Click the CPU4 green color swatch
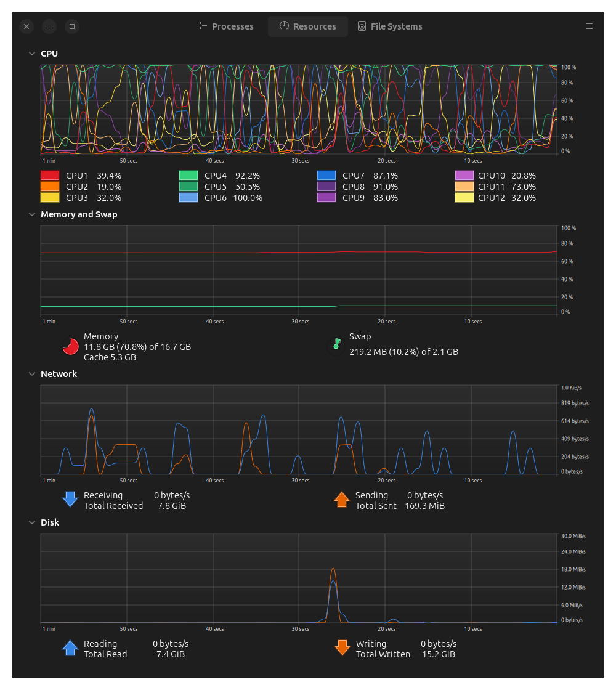Viewport: 616px width, 690px height. (x=188, y=176)
